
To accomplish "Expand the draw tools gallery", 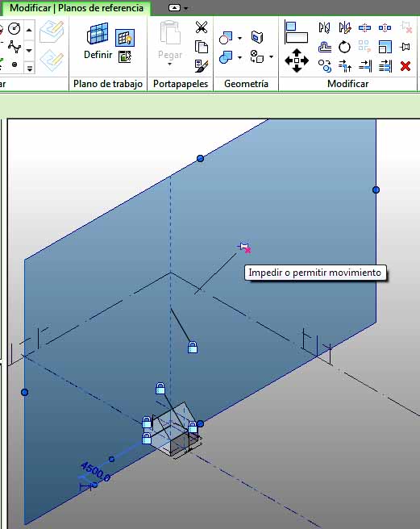I will coord(30,69).
